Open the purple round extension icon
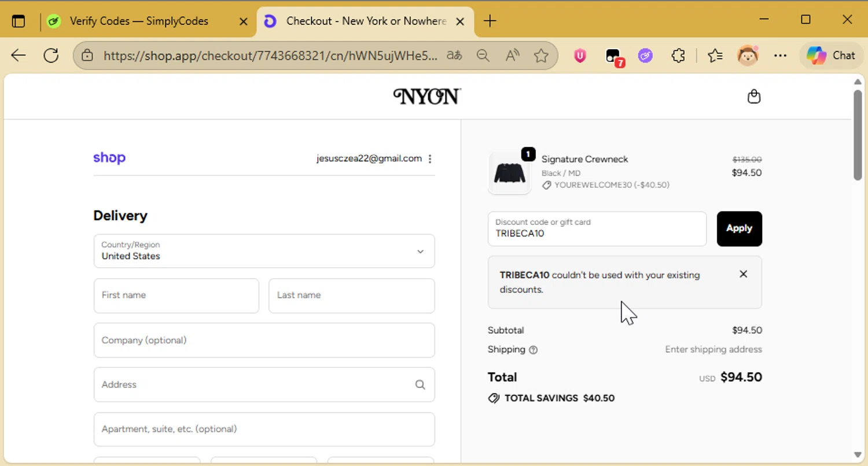This screenshot has height=466, width=868. 645,56
